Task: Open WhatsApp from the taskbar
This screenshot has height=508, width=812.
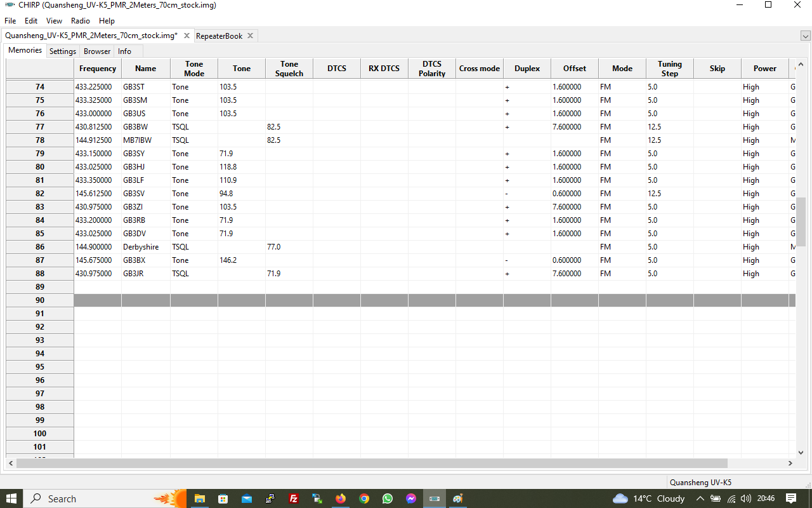Action: pos(388,498)
